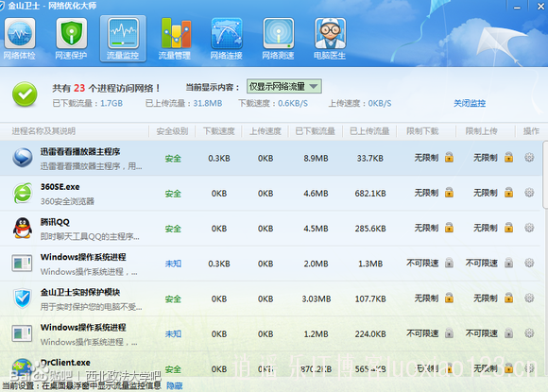Click gray upload lock of Windows process 1.2MB row

tap(509, 332)
